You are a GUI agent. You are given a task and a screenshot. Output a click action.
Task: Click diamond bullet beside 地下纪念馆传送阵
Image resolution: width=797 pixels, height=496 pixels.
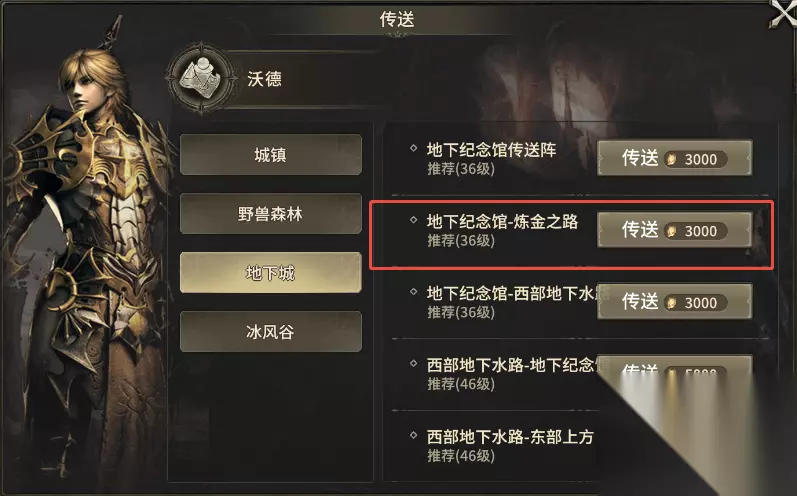(413, 148)
